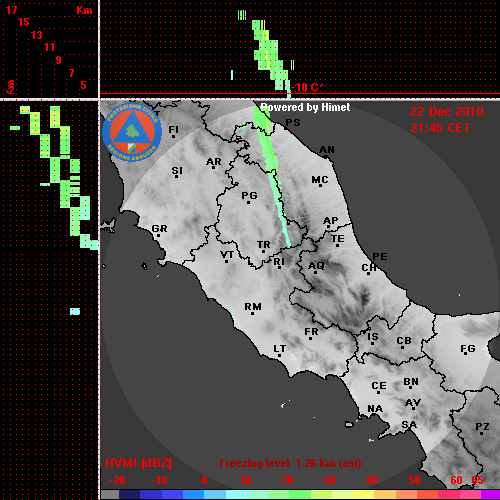
Task: Pick the yellow swatch in the dBZ color bar
Action: point(363,495)
